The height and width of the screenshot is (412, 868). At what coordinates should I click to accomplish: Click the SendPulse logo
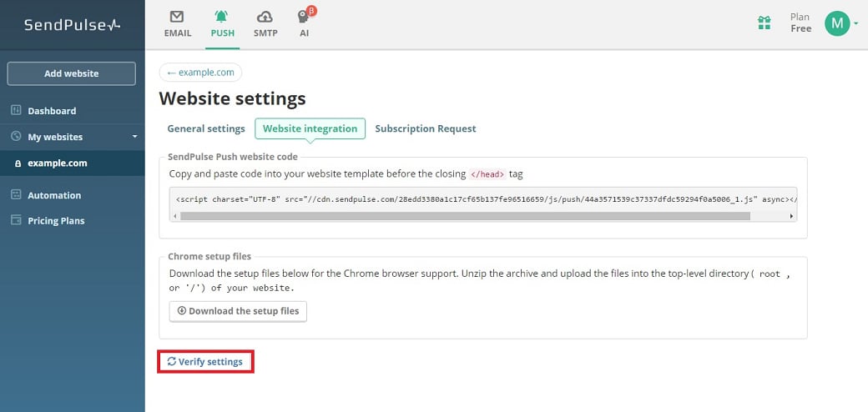coord(72,24)
